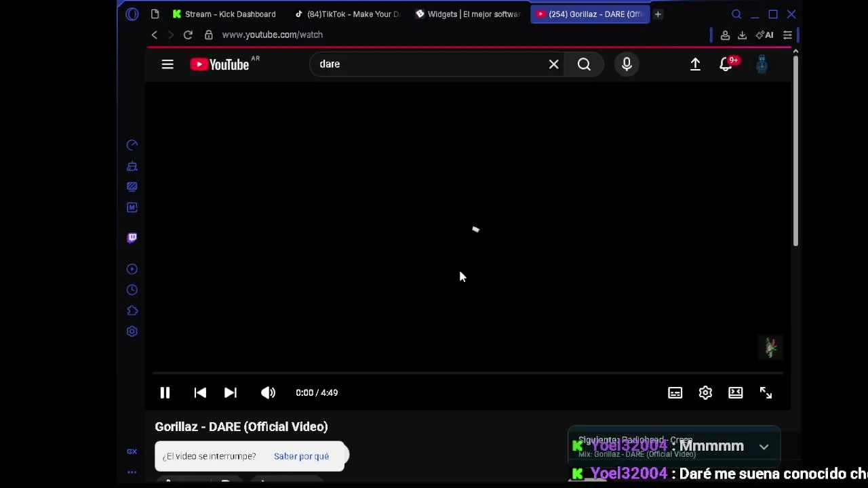Image resolution: width=868 pixels, height=488 pixels.
Task: Open the start page tab icon
Action: pyautogui.click(x=155, y=14)
